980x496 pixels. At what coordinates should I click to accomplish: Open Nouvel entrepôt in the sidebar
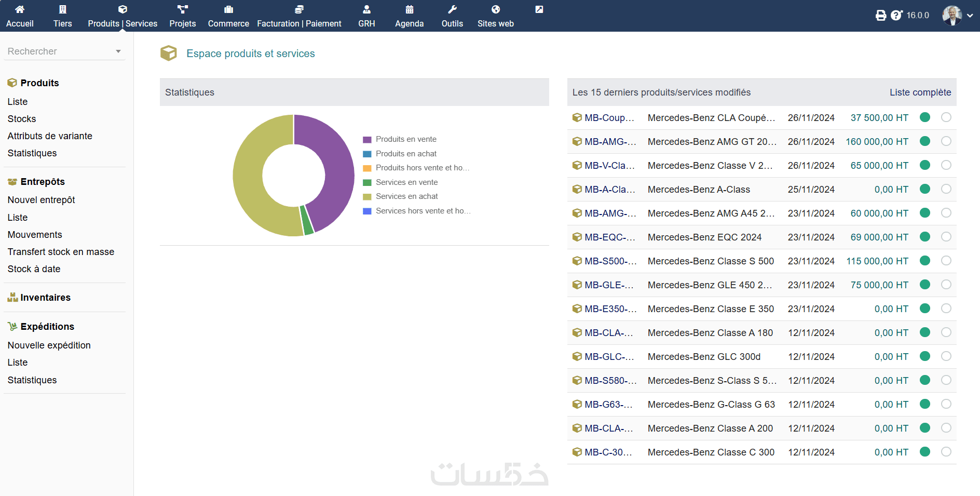(41, 200)
